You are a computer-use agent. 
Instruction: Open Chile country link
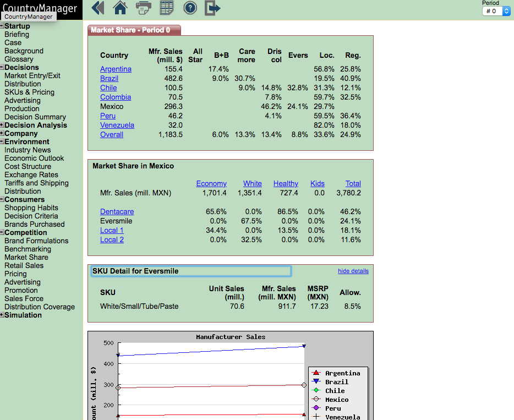point(108,88)
